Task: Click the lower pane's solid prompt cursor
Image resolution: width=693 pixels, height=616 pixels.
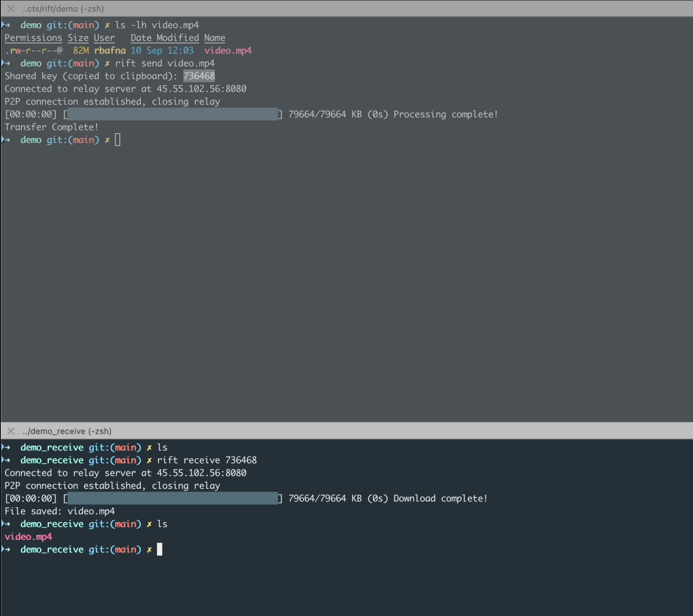Action: coord(160,549)
